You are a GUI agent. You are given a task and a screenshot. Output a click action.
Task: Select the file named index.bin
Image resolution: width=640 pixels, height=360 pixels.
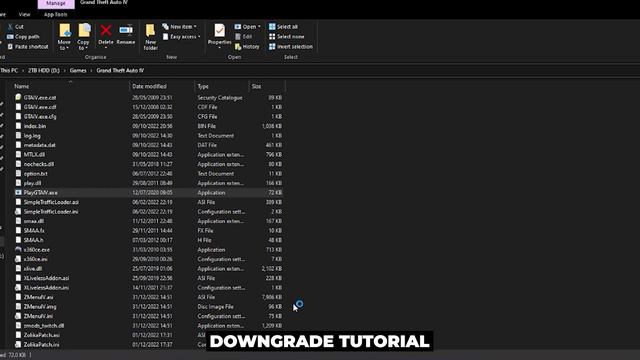click(x=35, y=126)
